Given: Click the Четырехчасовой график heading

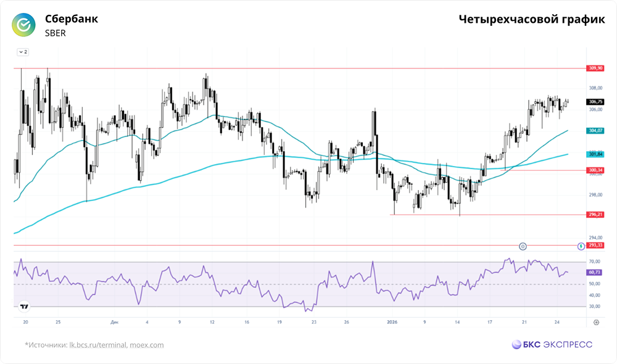Looking at the screenshot, I should point(532,19).
